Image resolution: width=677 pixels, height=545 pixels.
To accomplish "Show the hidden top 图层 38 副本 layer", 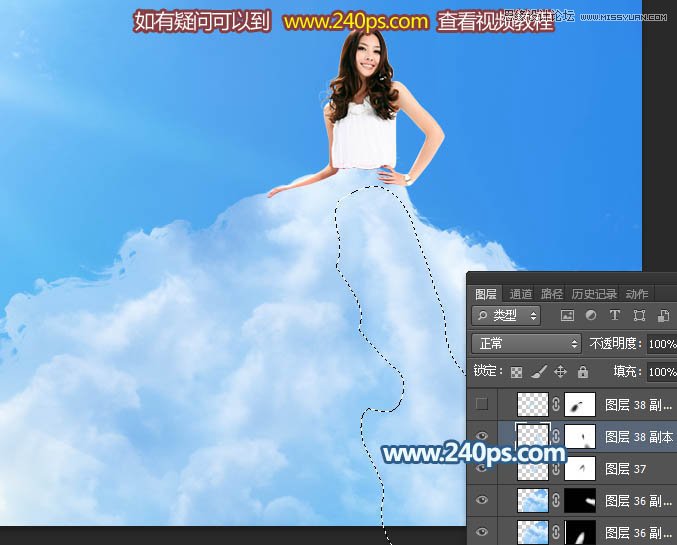I will (482, 404).
